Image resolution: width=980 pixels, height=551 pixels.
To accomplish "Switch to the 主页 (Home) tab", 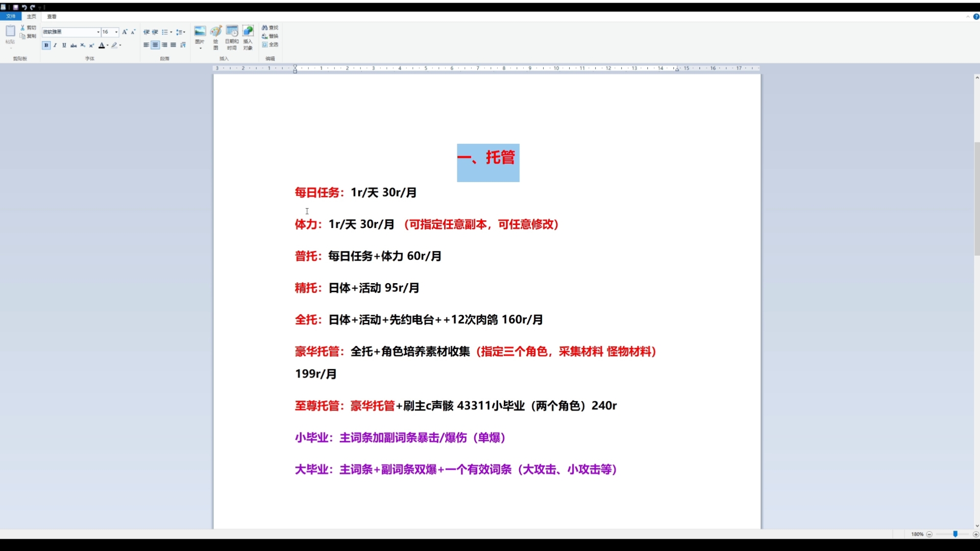I will point(31,16).
